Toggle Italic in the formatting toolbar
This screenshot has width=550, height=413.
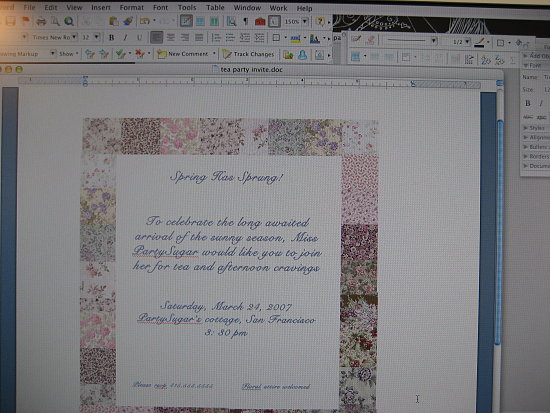pos(125,37)
